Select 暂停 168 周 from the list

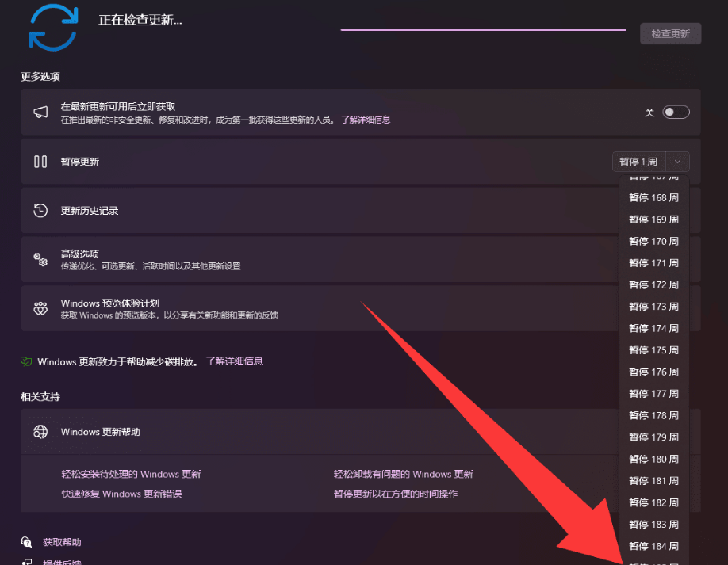(653, 198)
